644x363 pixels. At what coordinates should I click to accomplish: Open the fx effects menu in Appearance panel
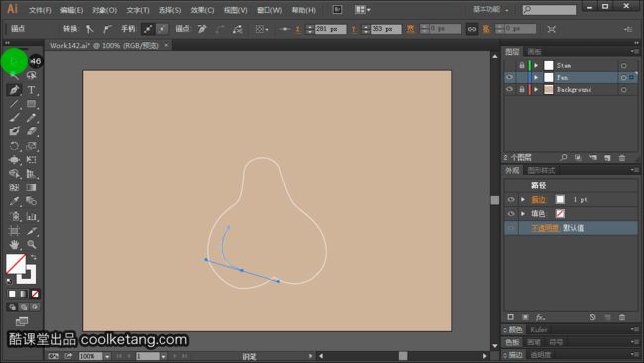click(x=540, y=317)
